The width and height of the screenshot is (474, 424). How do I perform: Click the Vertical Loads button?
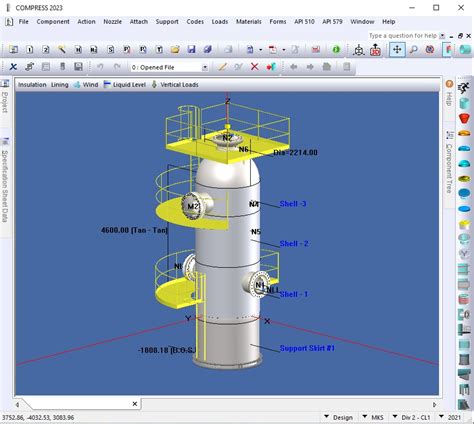pos(175,85)
